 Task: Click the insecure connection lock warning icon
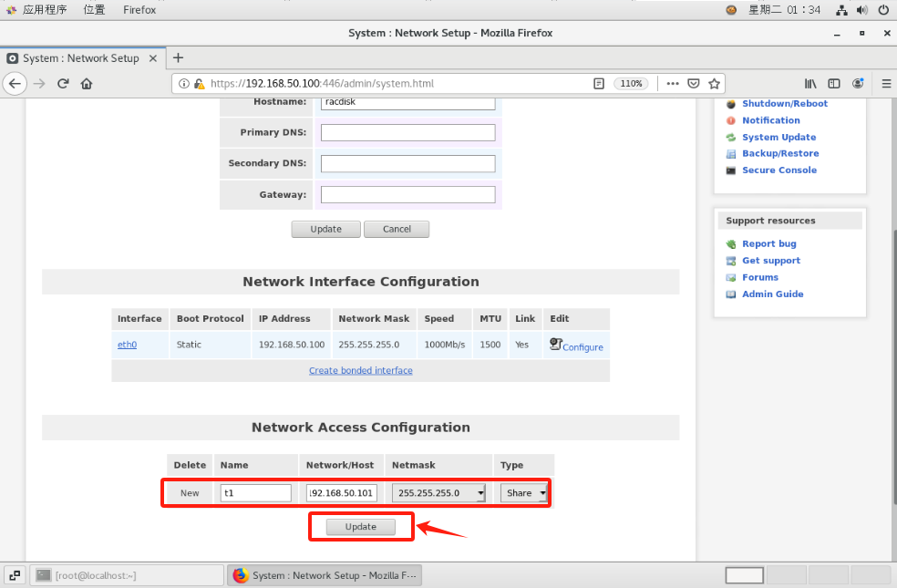point(199,84)
